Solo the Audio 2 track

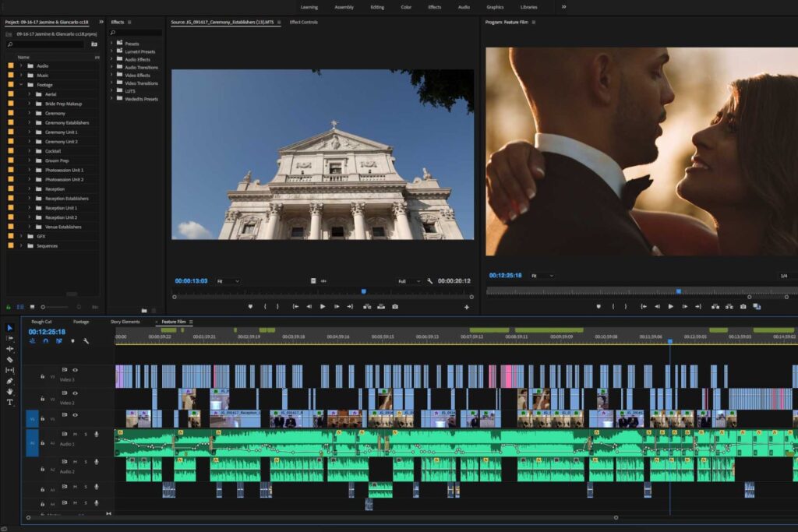pyautogui.click(x=85, y=461)
